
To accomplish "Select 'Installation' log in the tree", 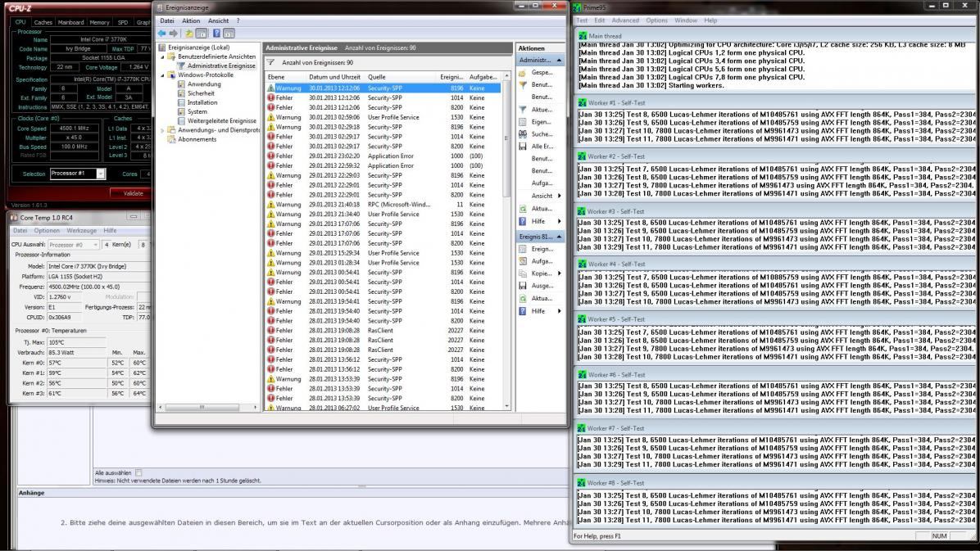I will click(202, 102).
